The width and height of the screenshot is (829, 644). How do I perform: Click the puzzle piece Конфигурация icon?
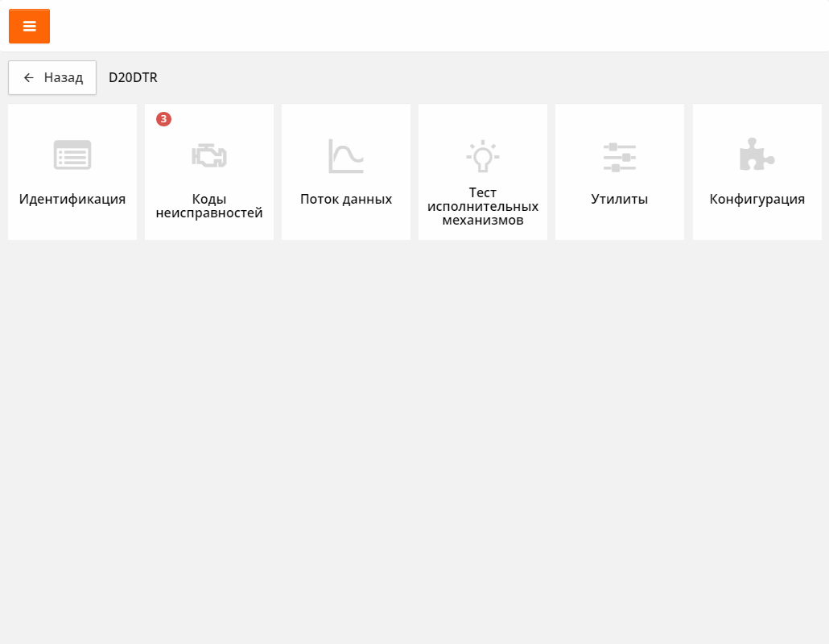click(x=757, y=155)
